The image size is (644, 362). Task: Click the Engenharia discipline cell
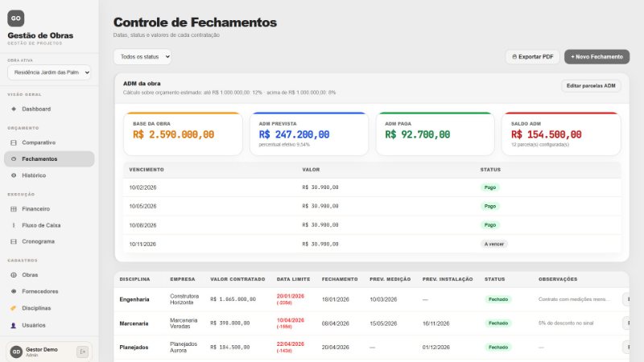[x=134, y=299]
